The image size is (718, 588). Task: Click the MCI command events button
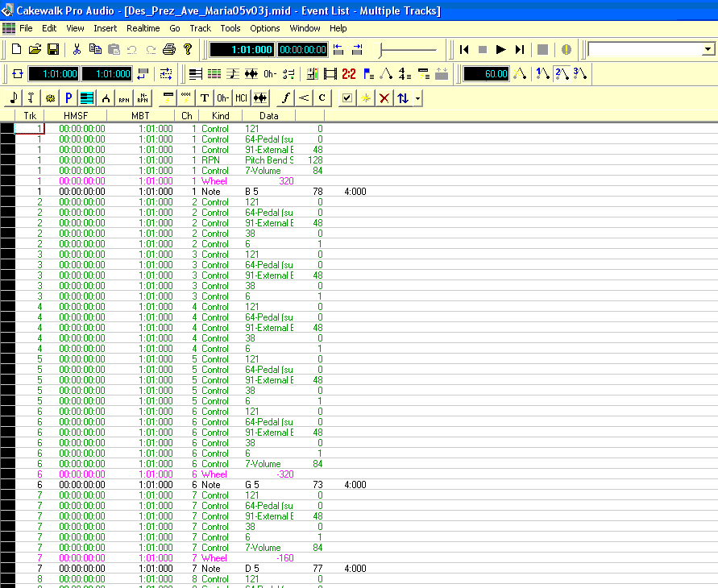[241, 97]
